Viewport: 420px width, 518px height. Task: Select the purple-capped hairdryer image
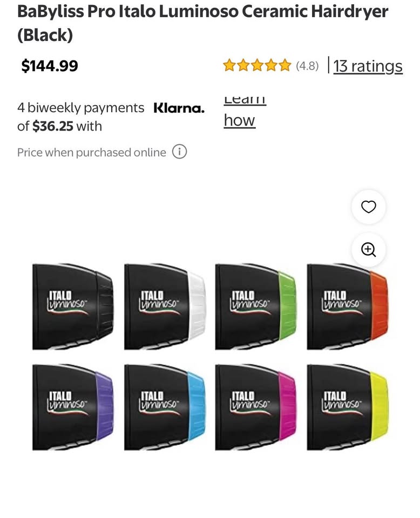coord(73,407)
